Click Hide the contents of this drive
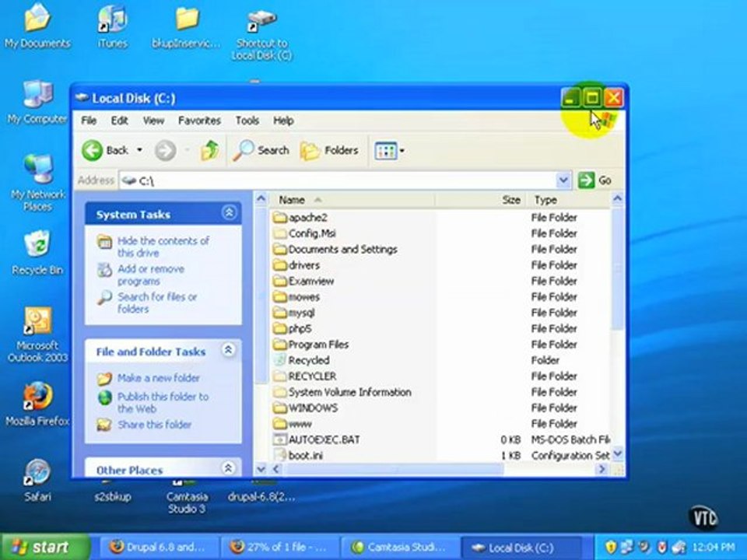Screen dimensions: 747x560 [163, 247]
